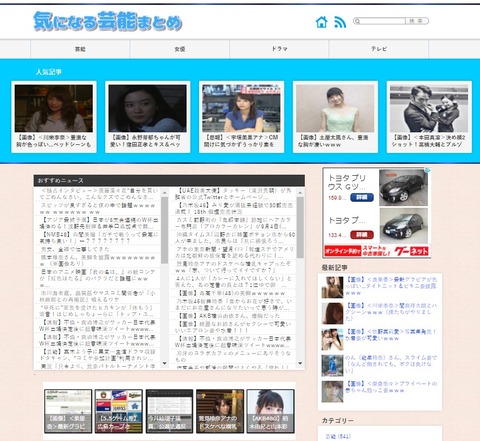Viewport: 480px width, 441px height.
Task: Open the 沖縄タイムス news item
Action: [235, 238]
